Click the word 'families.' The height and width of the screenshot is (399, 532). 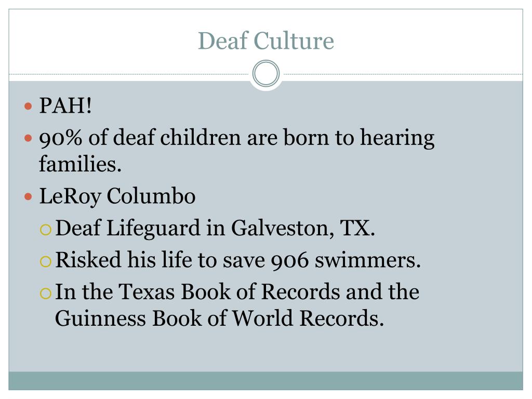tap(80, 164)
